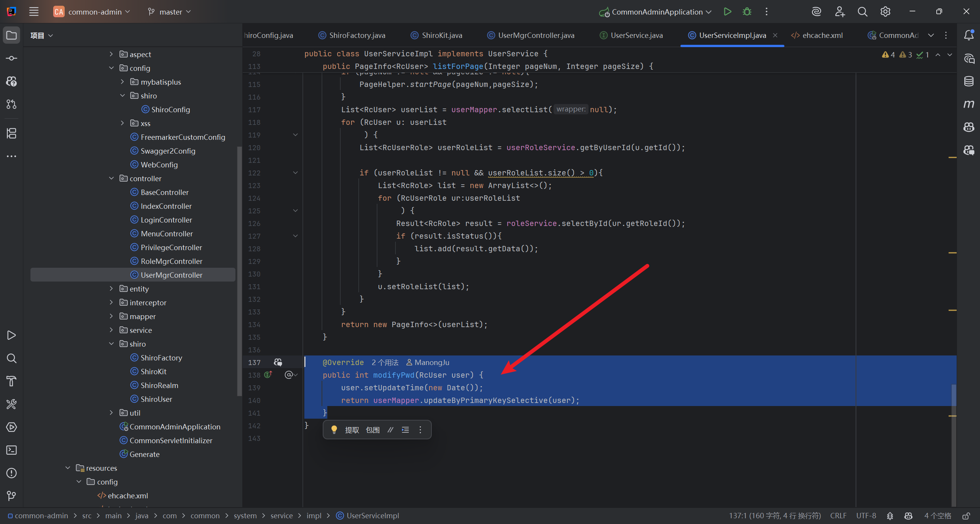980x524 pixels.
Task: Expand the entity folder
Action: coord(111,289)
